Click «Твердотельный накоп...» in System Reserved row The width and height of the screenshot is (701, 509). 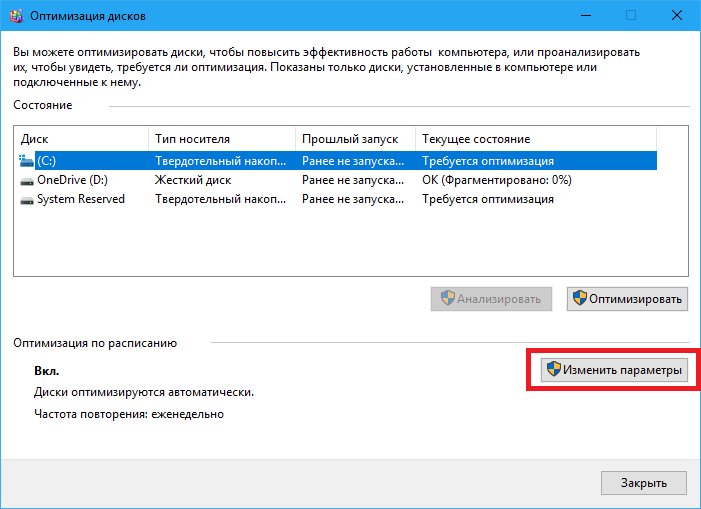coord(220,199)
